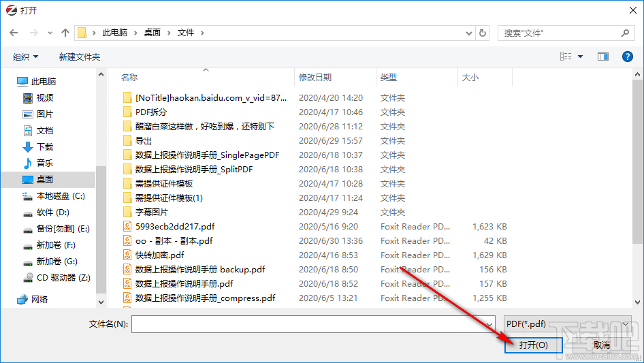Select file 5993ecb2dd217.pdf
The image size is (644, 363).
(175, 227)
